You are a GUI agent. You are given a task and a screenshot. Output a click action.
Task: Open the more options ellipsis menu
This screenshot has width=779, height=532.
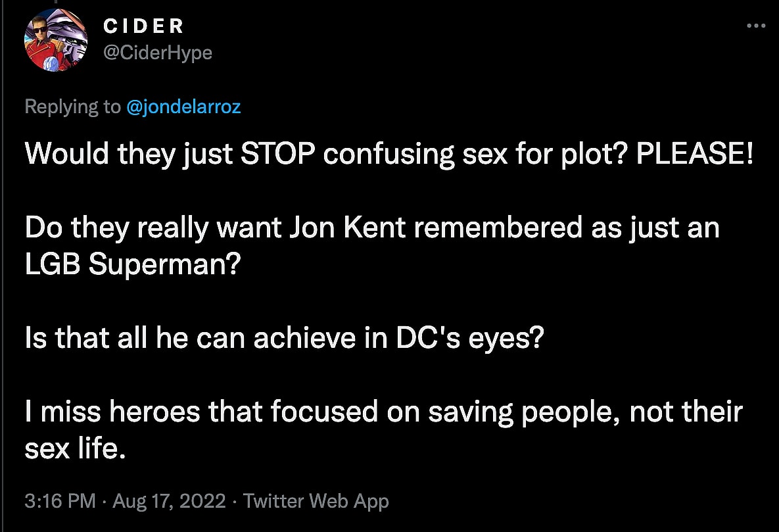pos(757,26)
